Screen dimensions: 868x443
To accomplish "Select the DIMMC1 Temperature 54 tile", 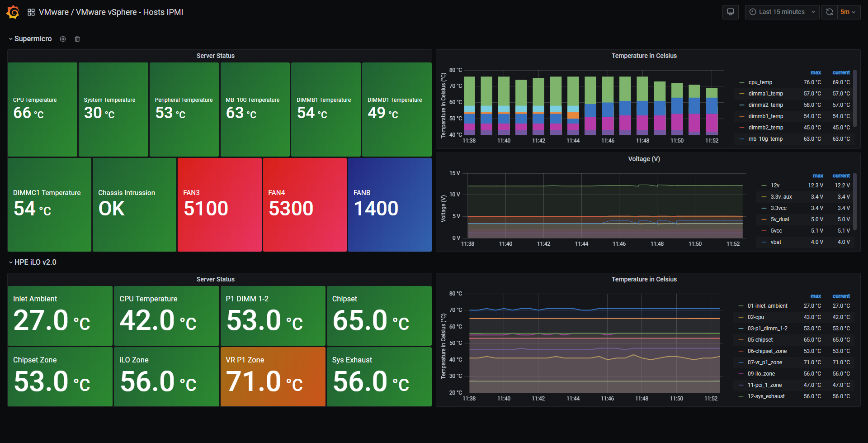I will coord(49,205).
